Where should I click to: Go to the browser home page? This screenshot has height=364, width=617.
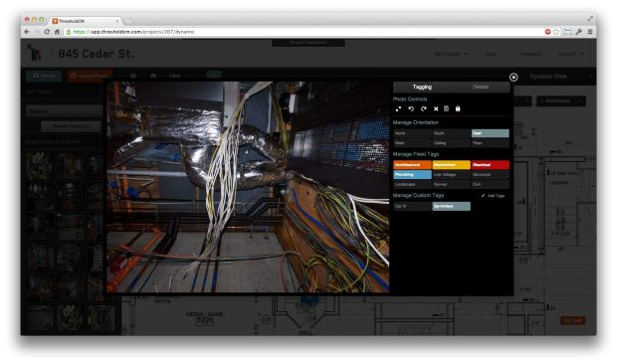[57, 32]
